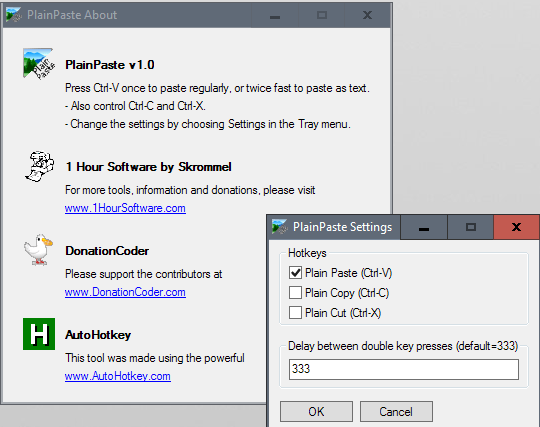The width and height of the screenshot is (540, 427).
Task: Open the www.1HourSoftware.com link
Action: tap(125, 208)
